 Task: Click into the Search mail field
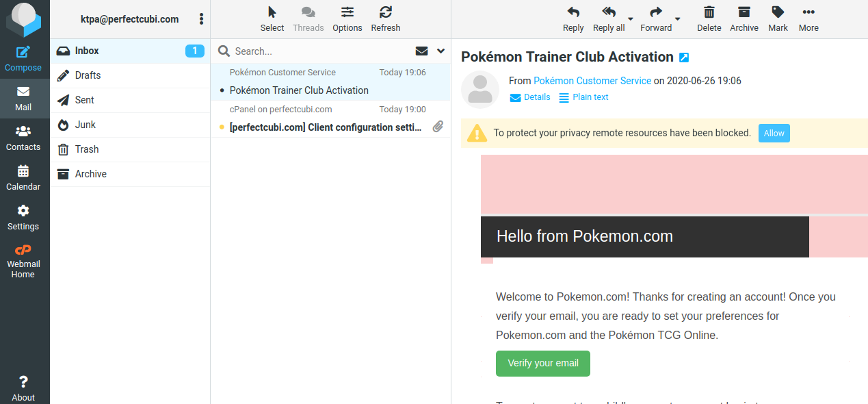click(x=320, y=51)
